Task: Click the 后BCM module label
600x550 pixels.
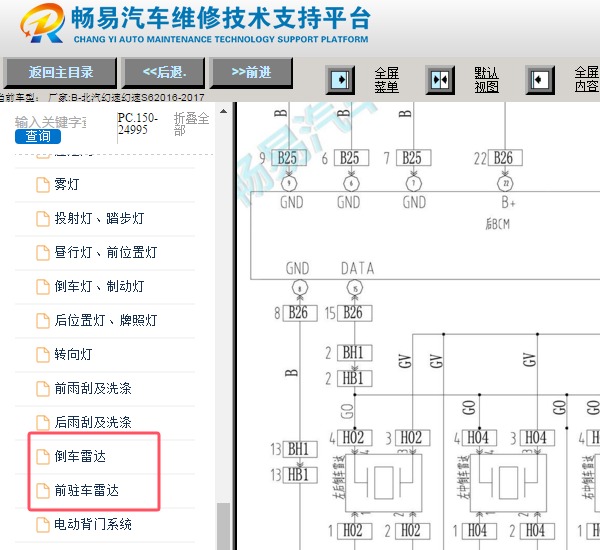Action: click(497, 224)
